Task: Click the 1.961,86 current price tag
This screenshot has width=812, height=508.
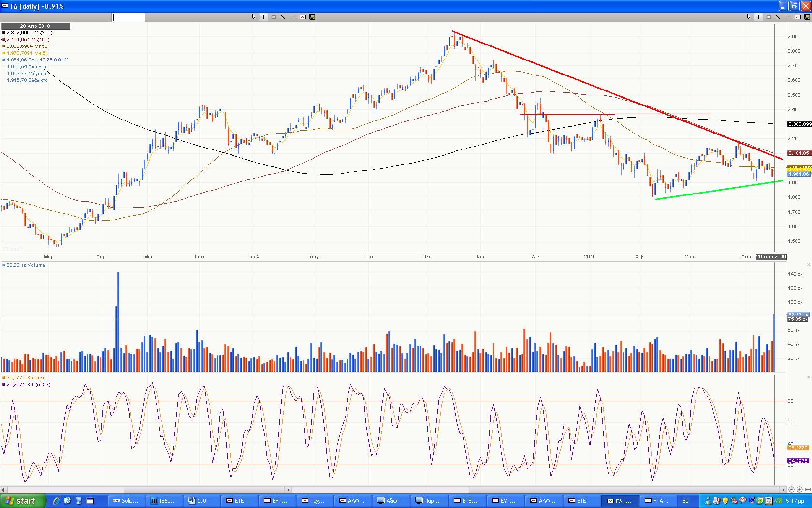Action: (798, 174)
